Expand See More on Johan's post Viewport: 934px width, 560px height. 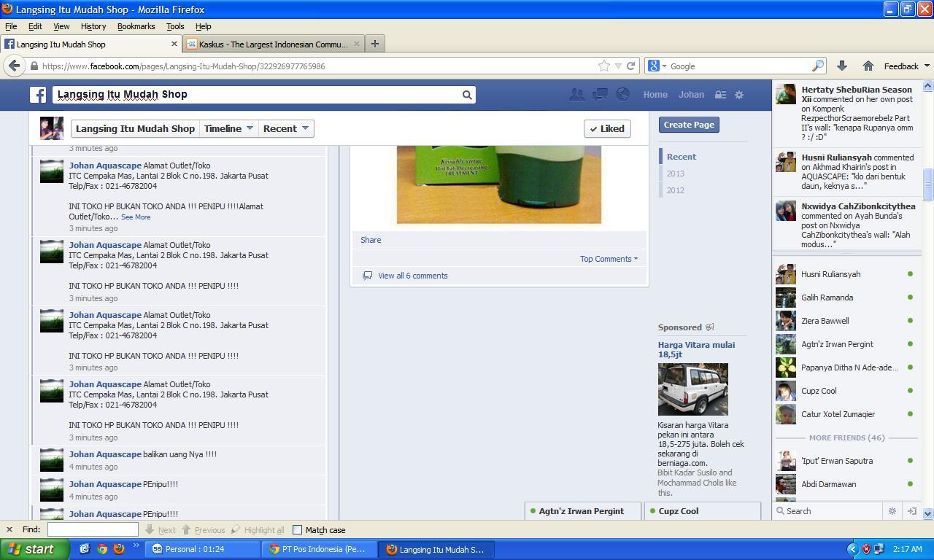(136, 217)
